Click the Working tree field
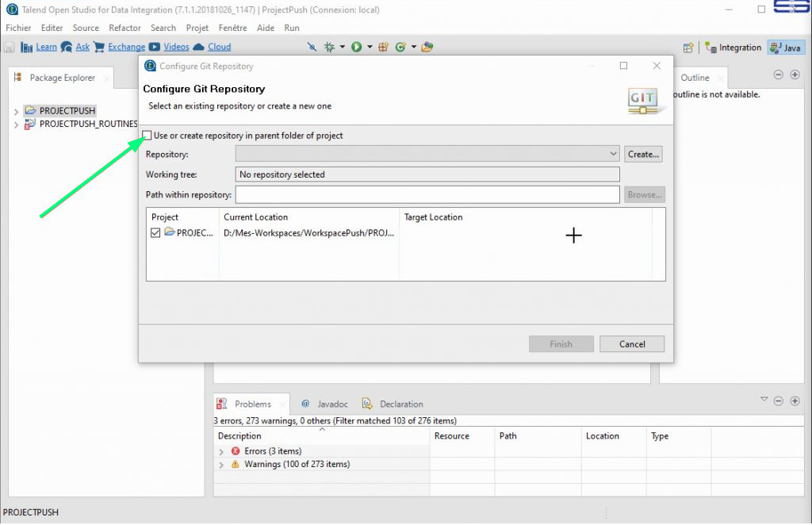812x525 pixels. pos(427,174)
